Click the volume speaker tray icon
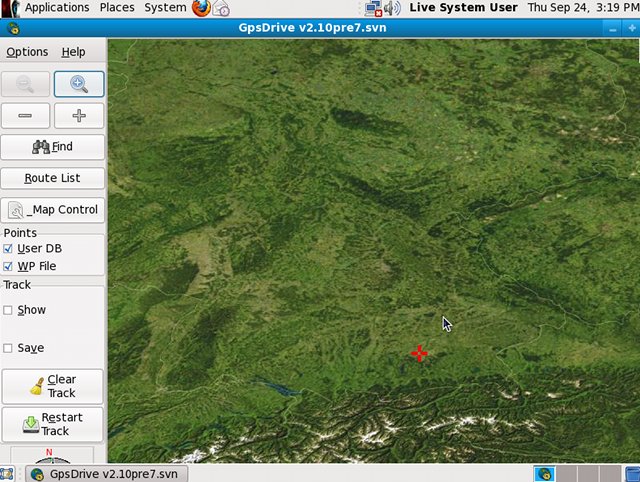Viewport: 640px width, 482px height. (392, 8)
